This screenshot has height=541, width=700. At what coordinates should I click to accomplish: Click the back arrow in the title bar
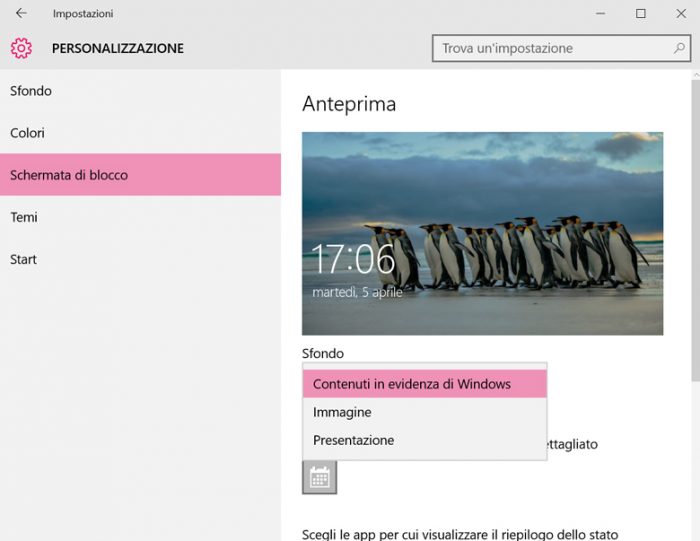point(21,14)
